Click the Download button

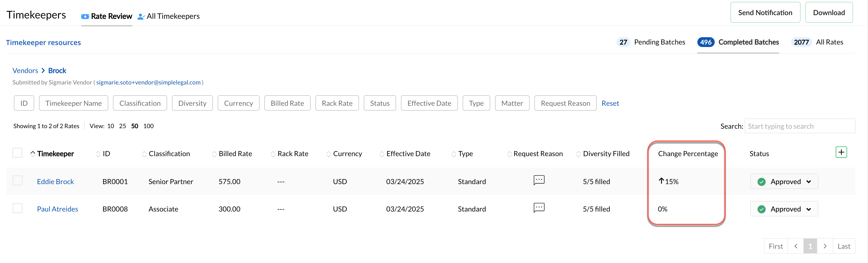coord(829,13)
